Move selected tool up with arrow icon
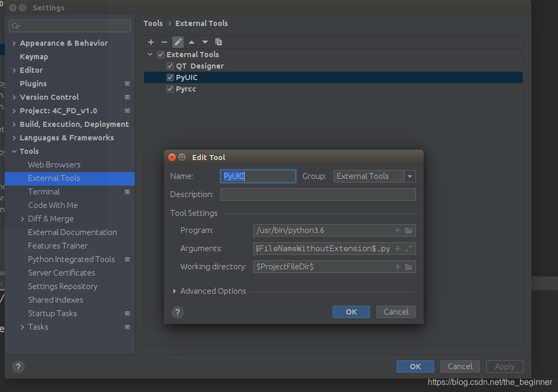 pyautogui.click(x=192, y=42)
